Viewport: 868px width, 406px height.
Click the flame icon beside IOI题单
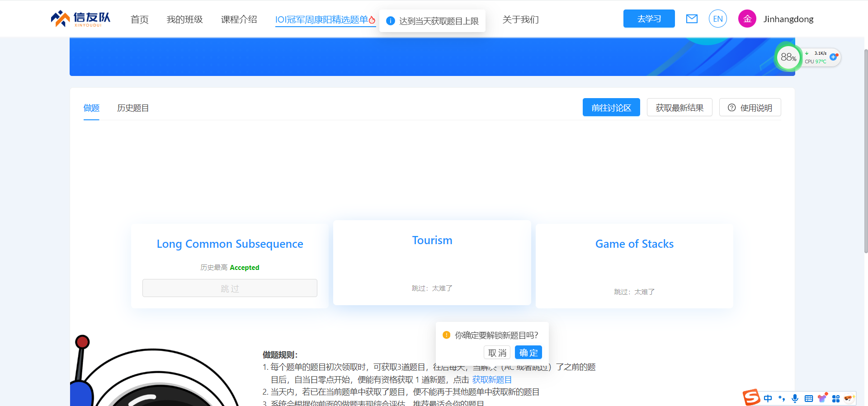372,19
